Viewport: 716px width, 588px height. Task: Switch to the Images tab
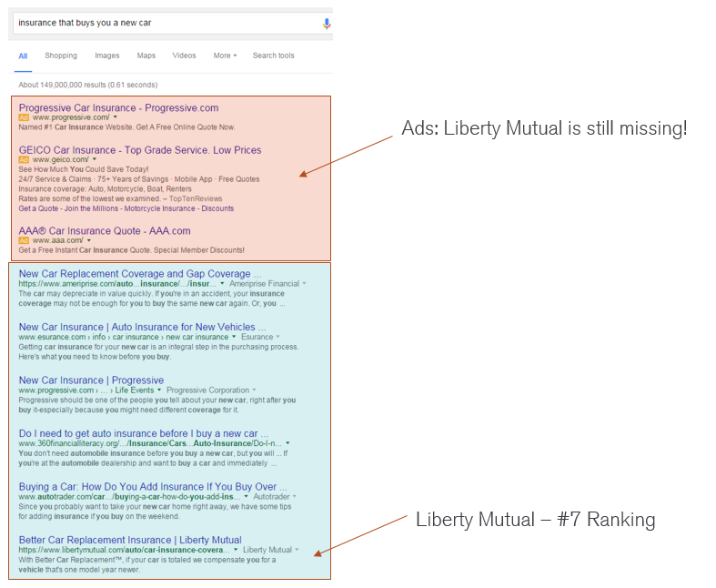point(106,56)
